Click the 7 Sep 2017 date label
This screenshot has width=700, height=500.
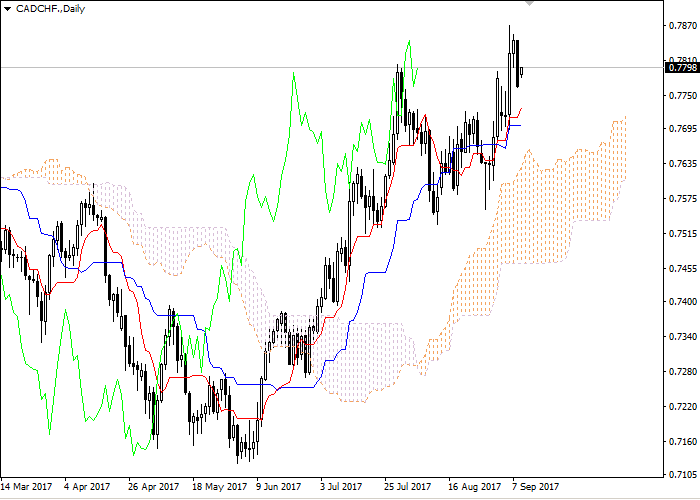535,486
